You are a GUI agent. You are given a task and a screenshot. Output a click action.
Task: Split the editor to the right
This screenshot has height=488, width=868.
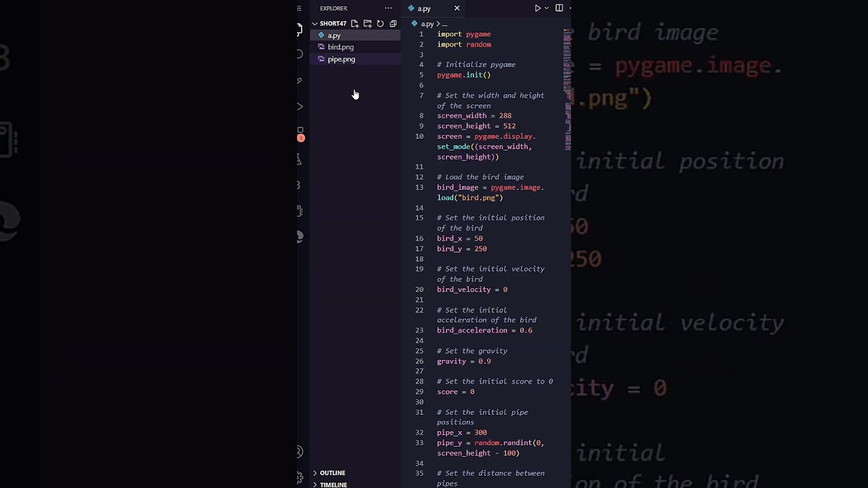click(x=559, y=8)
